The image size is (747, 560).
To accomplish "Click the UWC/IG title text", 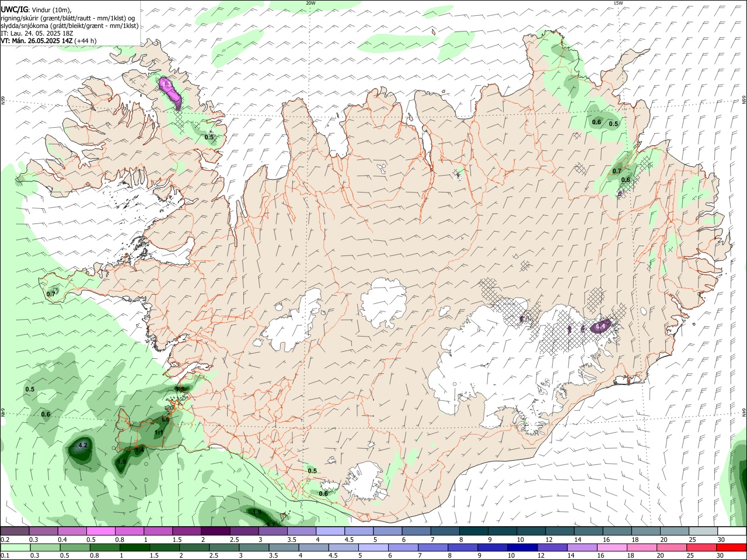I will click(x=14, y=9).
